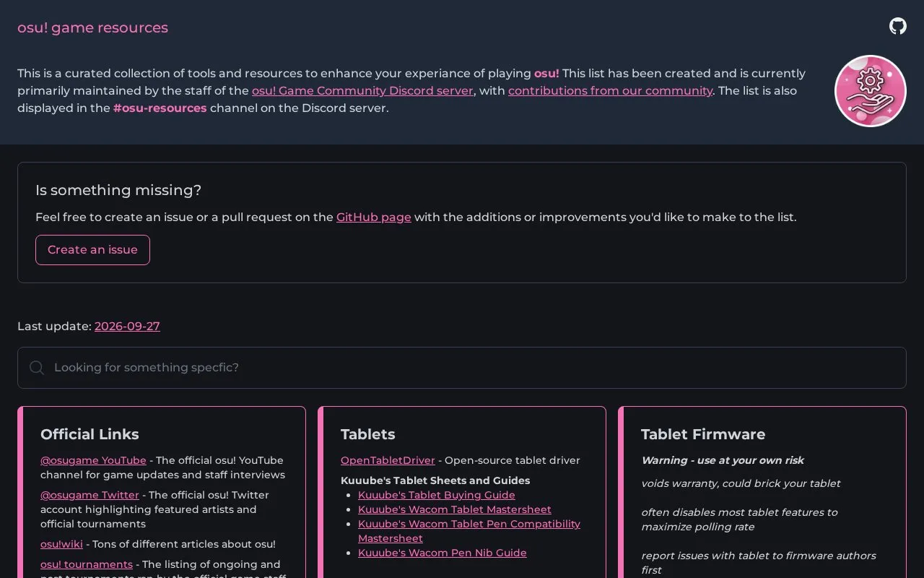Screen dimensions: 924x578
Task: Visit the osu!wiki link
Action: pos(61,544)
